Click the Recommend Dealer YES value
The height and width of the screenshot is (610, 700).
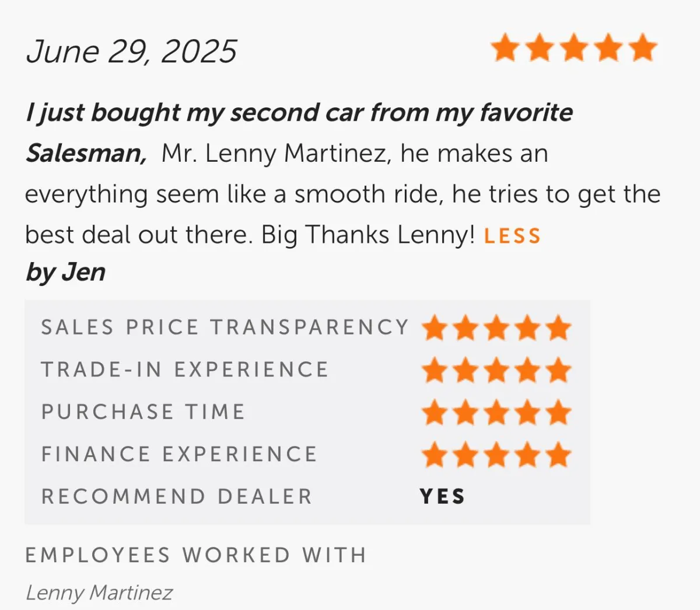442,496
